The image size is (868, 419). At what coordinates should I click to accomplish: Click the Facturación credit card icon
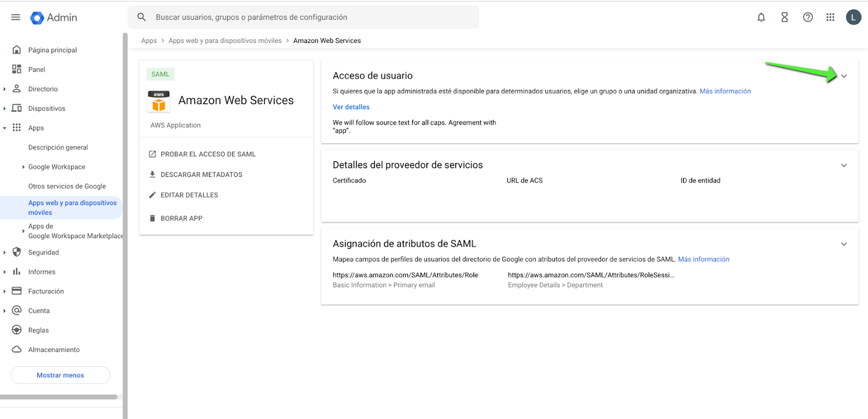(x=17, y=291)
